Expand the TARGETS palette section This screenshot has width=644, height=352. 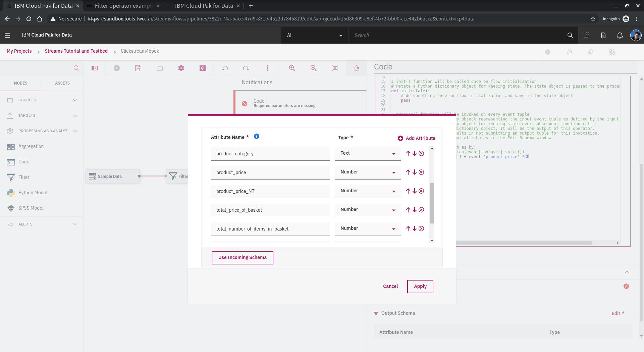click(x=42, y=115)
